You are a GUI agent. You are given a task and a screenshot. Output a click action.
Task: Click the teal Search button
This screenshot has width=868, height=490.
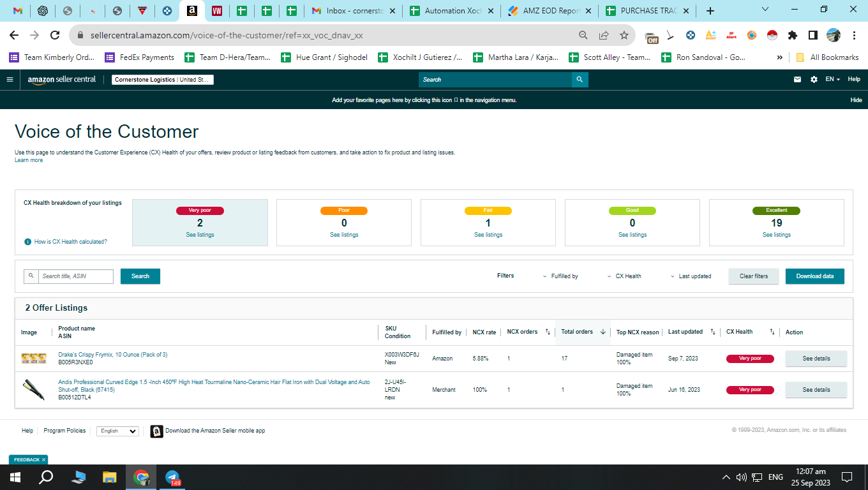pyautogui.click(x=140, y=276)
